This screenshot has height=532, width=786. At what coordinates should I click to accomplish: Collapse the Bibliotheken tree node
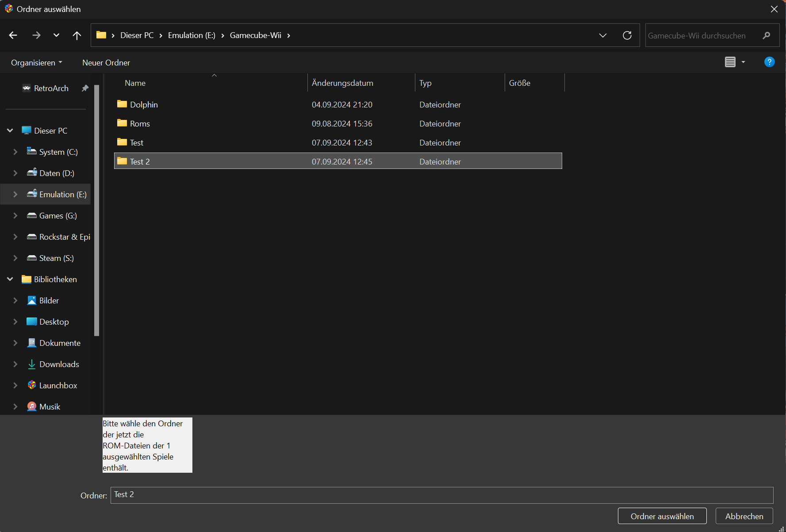[10, 279]
